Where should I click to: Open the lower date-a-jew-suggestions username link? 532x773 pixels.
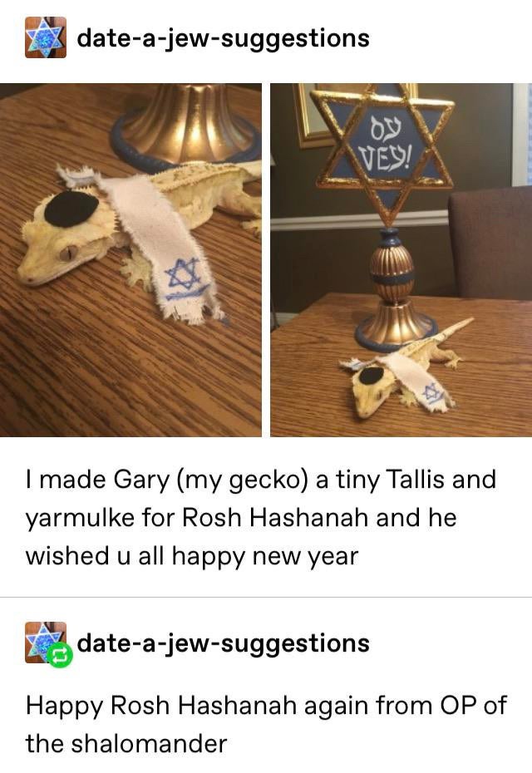[x=224, y=643]
